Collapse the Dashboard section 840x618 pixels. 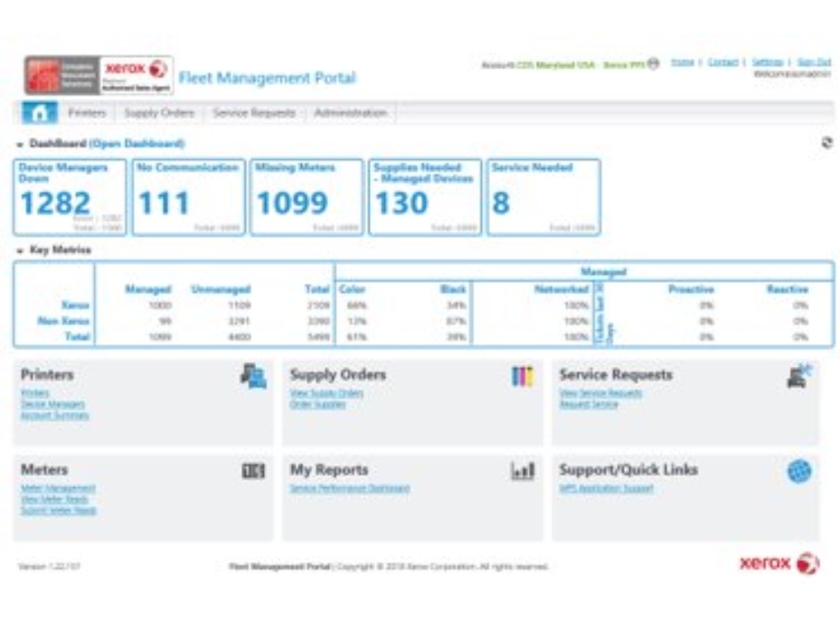21,144
